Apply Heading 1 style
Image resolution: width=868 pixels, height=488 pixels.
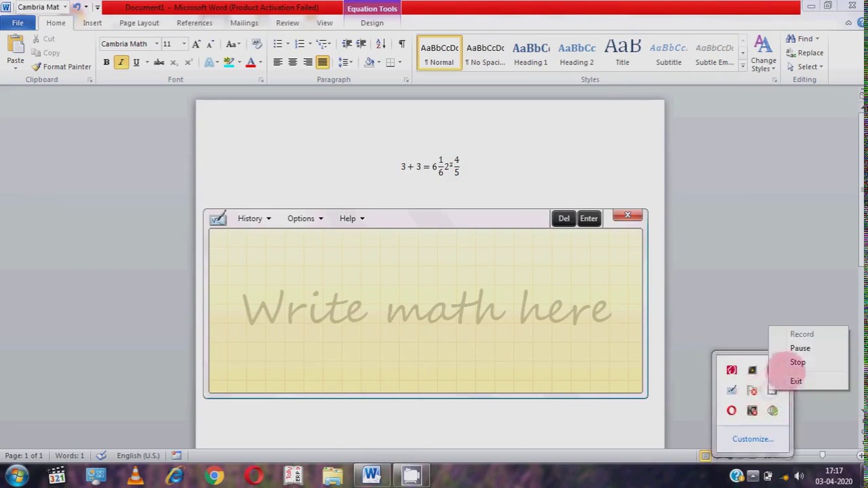pos(531,54)
